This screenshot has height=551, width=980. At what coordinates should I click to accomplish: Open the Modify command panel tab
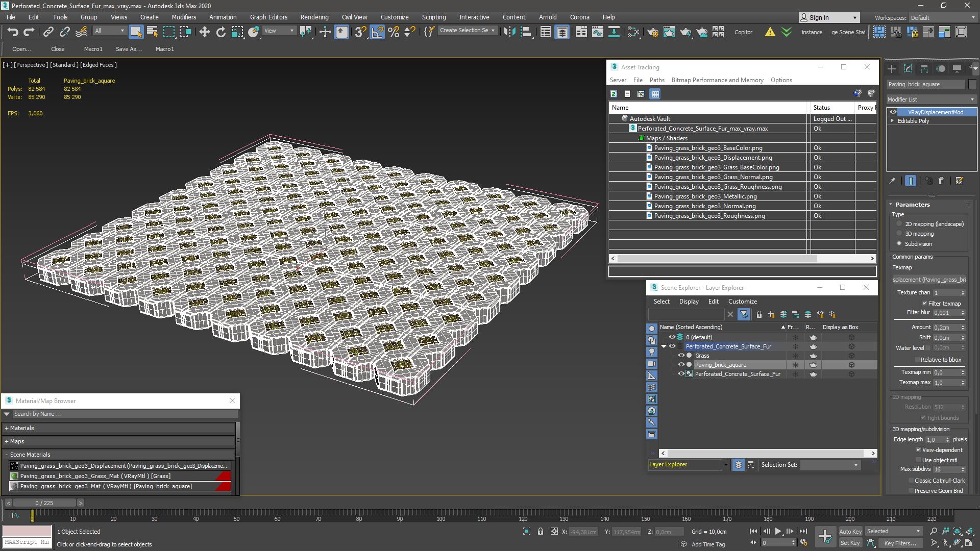tap(908, 68)
